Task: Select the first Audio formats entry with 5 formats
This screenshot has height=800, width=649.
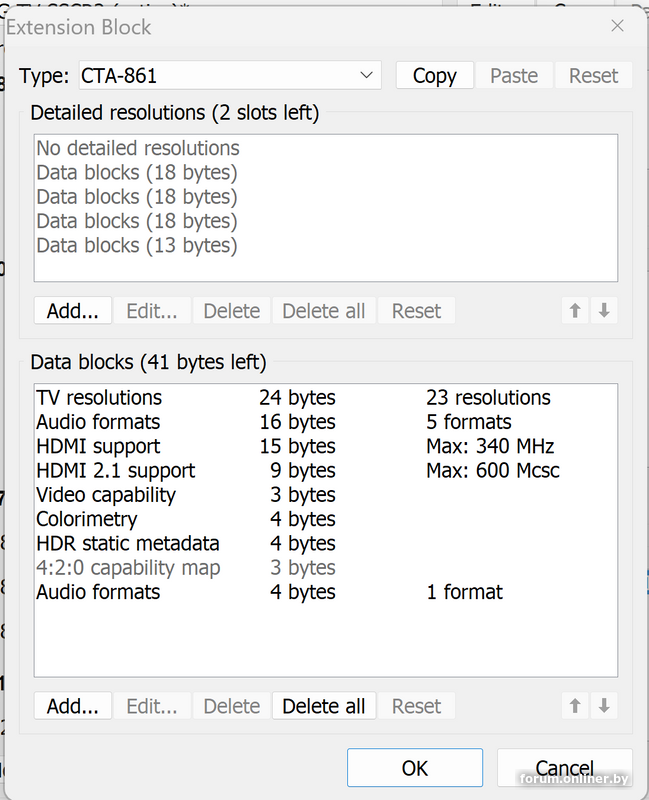Action: point(98,422)
